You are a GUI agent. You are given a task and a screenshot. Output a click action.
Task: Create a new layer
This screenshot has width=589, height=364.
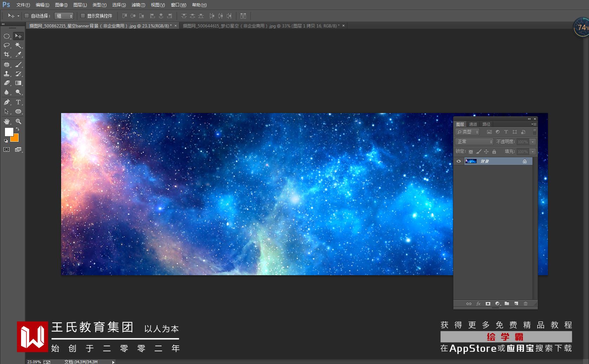pyautogui.click(x=516, y=304)
